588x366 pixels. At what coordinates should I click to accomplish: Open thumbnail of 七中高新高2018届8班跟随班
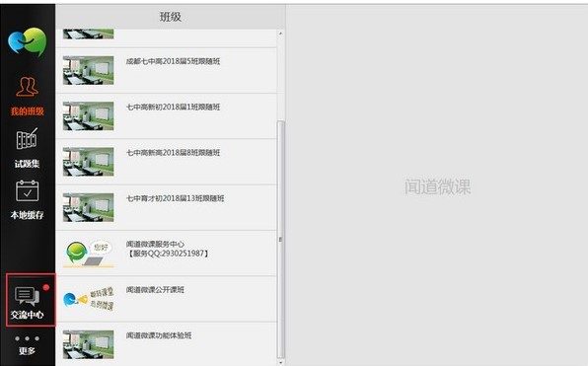[89, 162]
